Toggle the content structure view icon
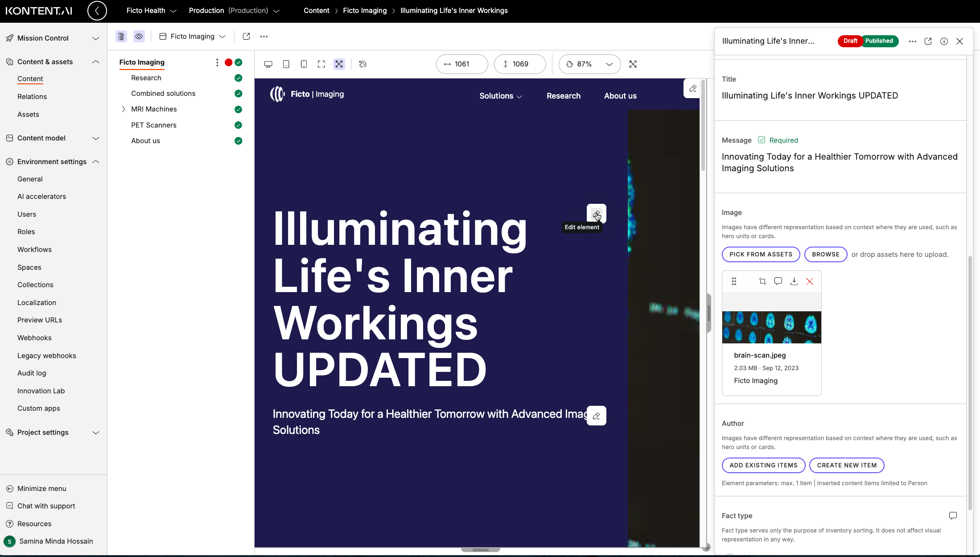The height and width of the screenshot is (557, 980). click(x=121, y=36)
